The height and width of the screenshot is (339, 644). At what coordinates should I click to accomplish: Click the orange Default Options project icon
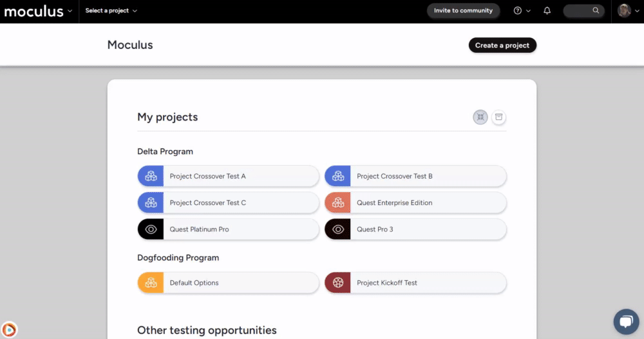151,283
